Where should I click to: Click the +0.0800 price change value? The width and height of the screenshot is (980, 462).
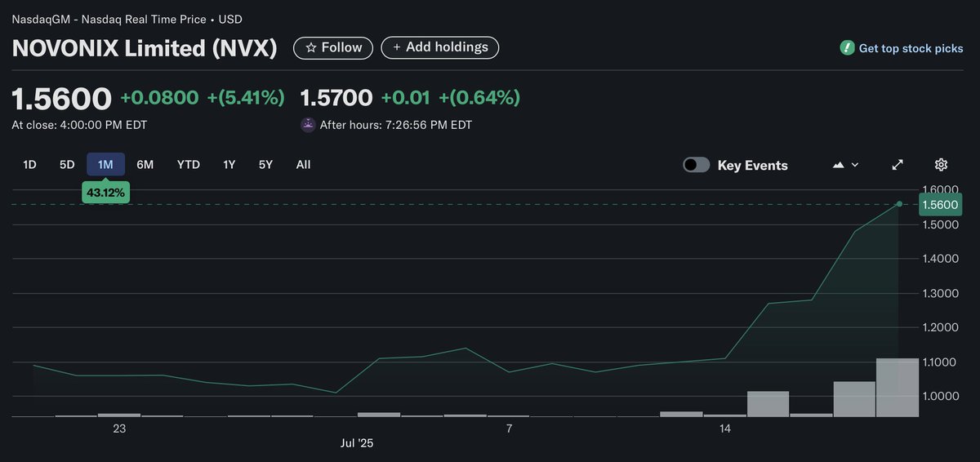[x=159, y=98]
